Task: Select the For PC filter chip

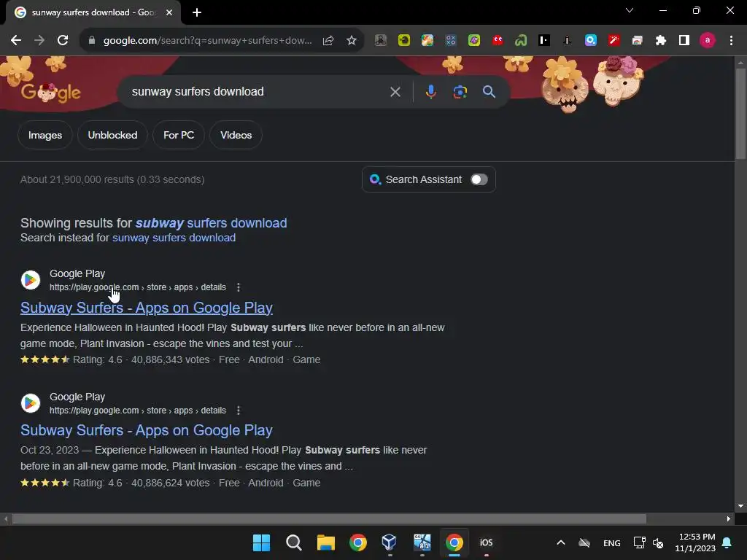Action: 179,135
